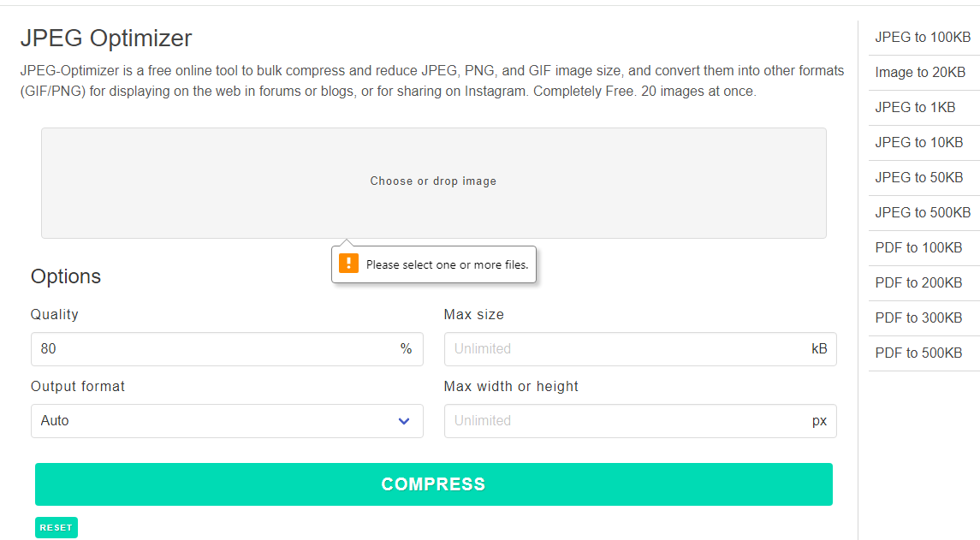Open the Auto output format dropdown
980x540 pixels.
point(227,421)
